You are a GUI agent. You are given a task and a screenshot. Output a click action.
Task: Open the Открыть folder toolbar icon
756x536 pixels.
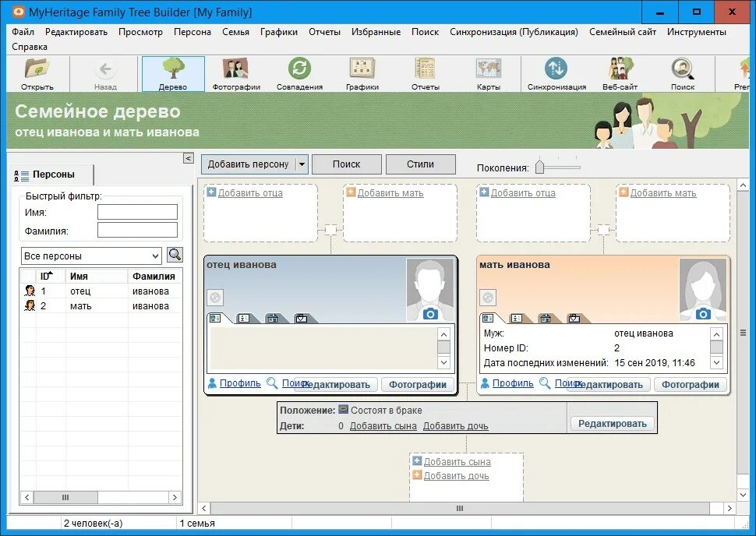37,74
